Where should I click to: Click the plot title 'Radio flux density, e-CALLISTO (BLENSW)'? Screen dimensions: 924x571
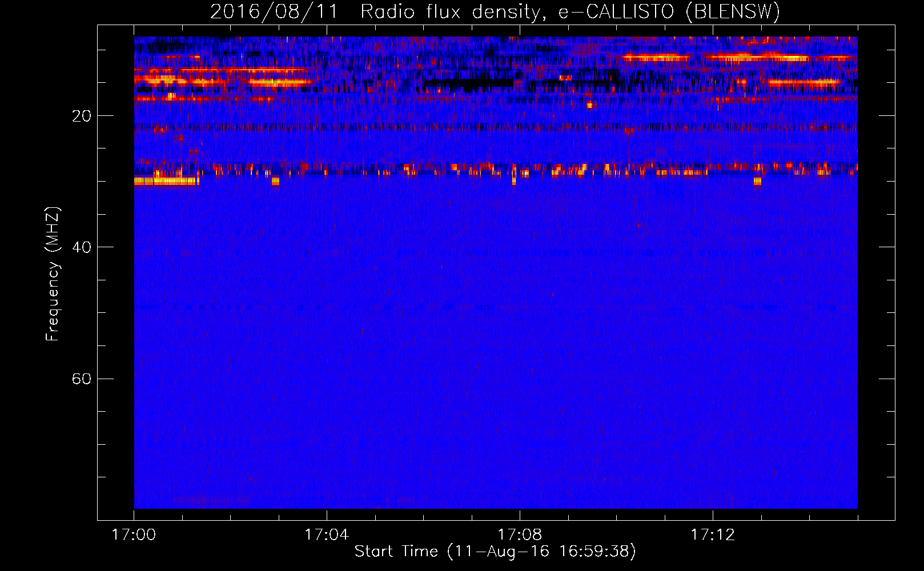click(570, 12)
